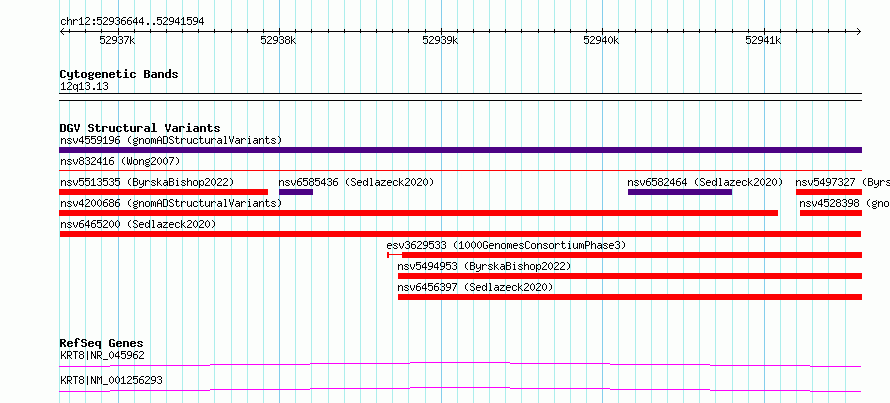Open the nsv6582464 (Sedlazeck2020) label
Image resolution: width=890 pixels, height=403 pixels.
click(x=705, y=182)
